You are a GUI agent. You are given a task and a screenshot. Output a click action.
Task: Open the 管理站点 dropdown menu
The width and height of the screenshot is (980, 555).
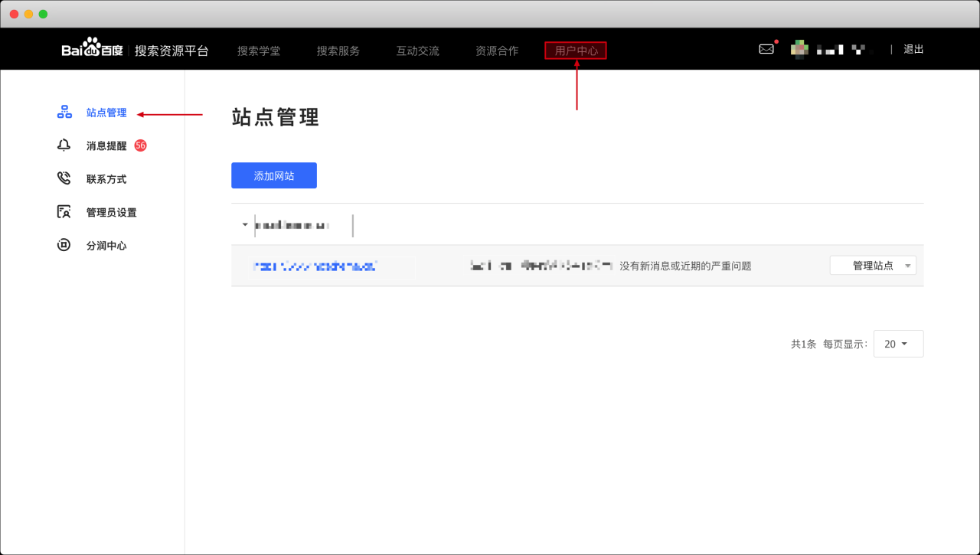(873, 265)
